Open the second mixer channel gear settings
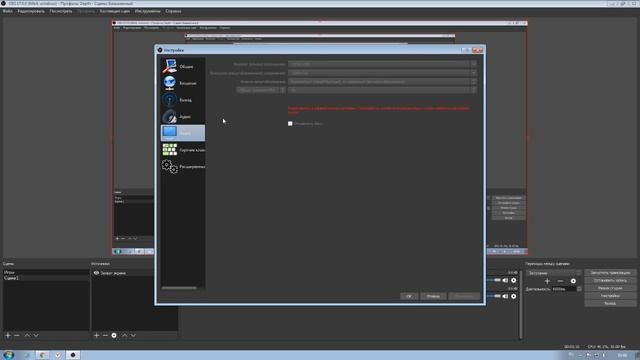The width and height of the screenshot is (640, 360). coord(513,296)
